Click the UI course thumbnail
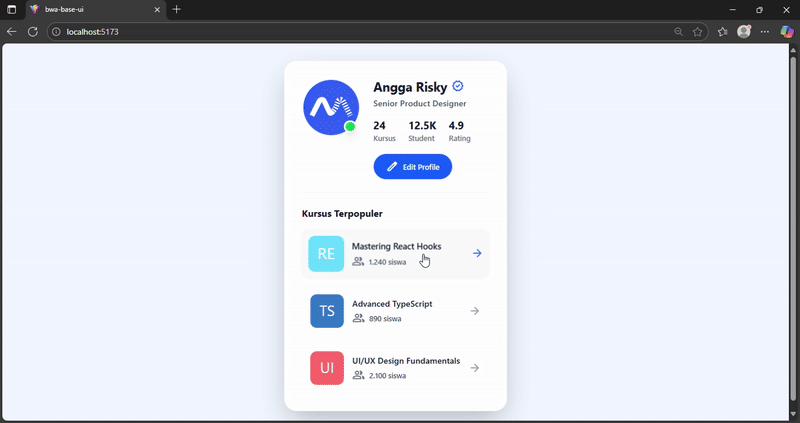Screen dimensions: 800x423 (327, 368)
